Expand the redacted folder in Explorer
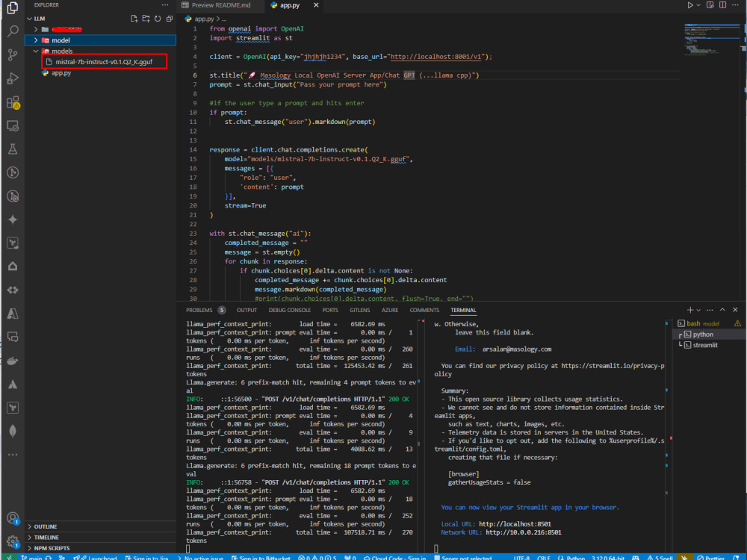 tap(36, 30)
